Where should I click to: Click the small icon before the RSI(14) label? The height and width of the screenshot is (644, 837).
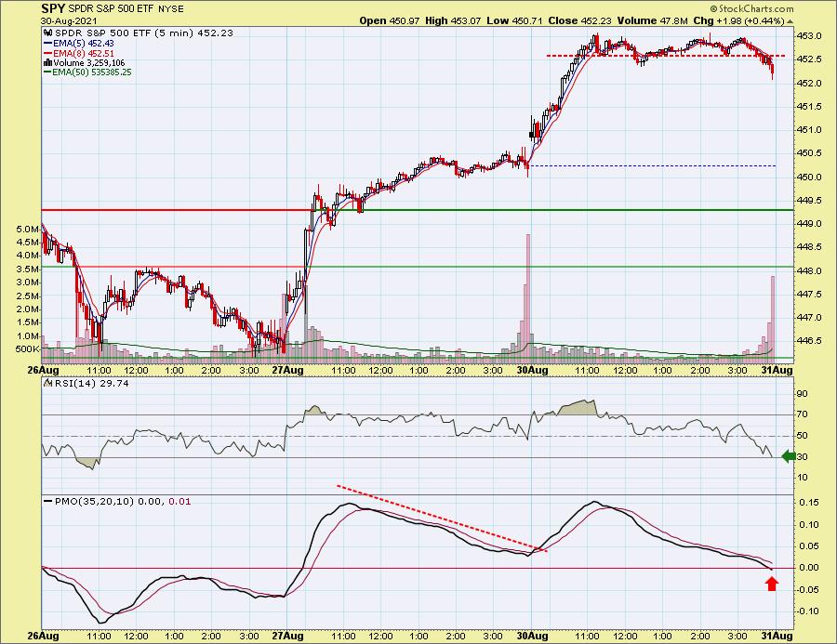(x=48, y=383)
